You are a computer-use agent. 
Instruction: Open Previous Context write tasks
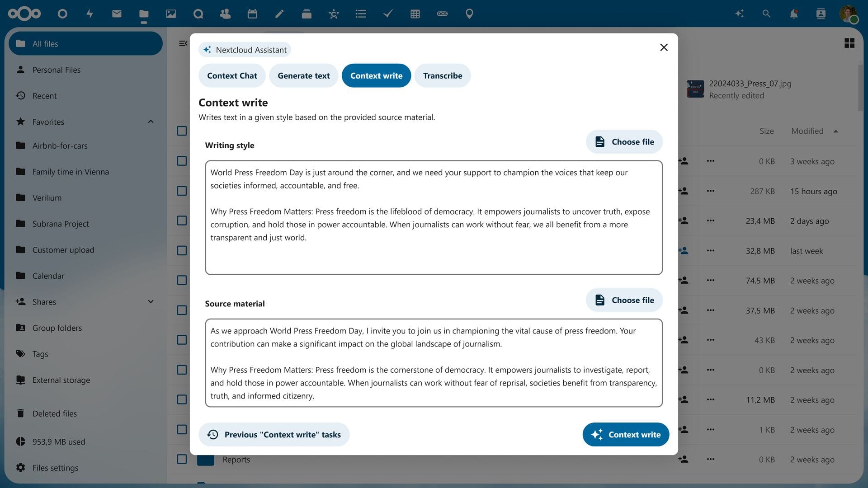click(274, 434)
